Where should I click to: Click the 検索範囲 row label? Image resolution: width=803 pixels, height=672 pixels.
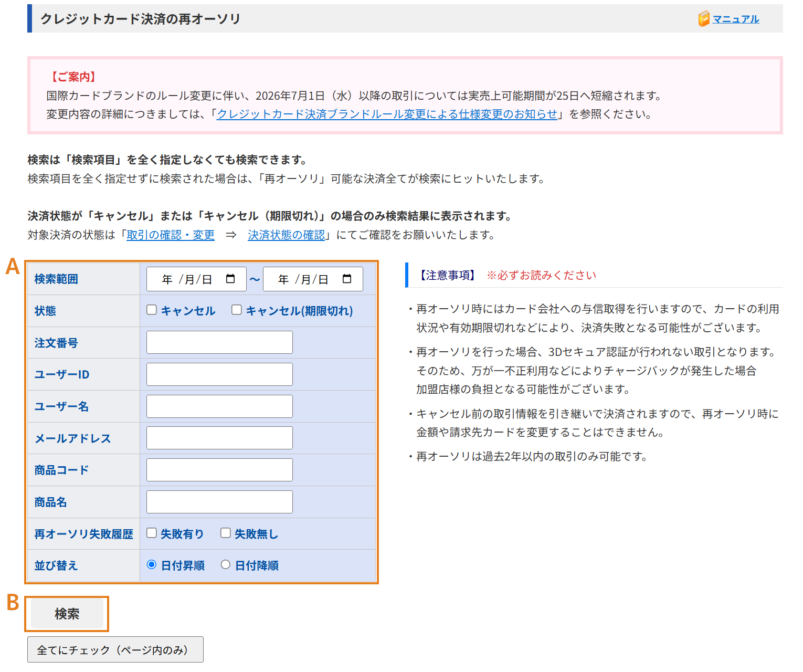pos(56,279)
